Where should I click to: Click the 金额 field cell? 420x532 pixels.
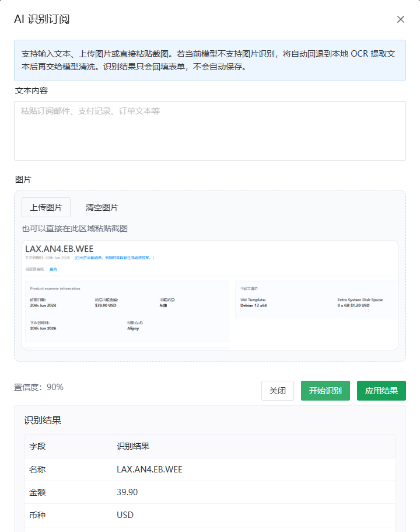(x=37, y=492)
